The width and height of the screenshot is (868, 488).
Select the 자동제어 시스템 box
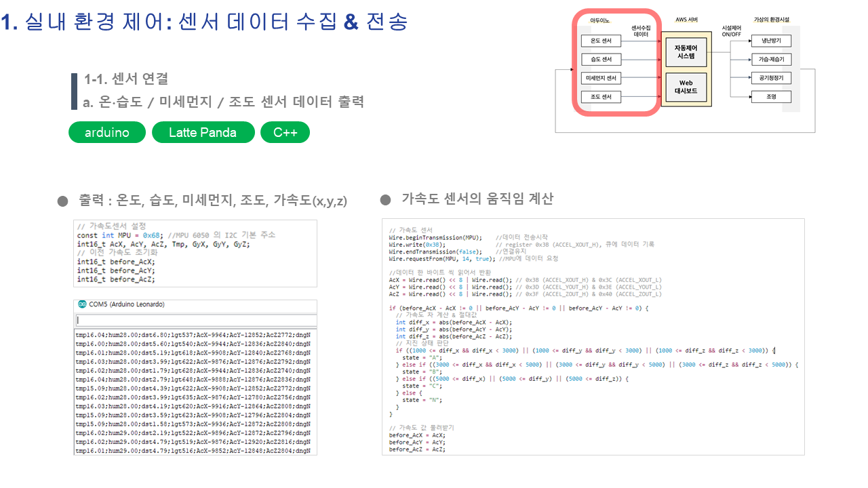686,52
